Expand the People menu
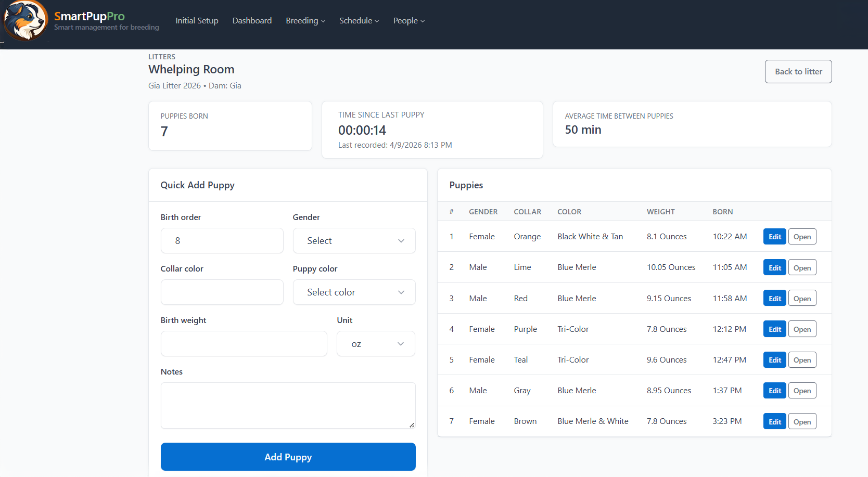This screenshot has height=477, width=868. tap(409, 21)
